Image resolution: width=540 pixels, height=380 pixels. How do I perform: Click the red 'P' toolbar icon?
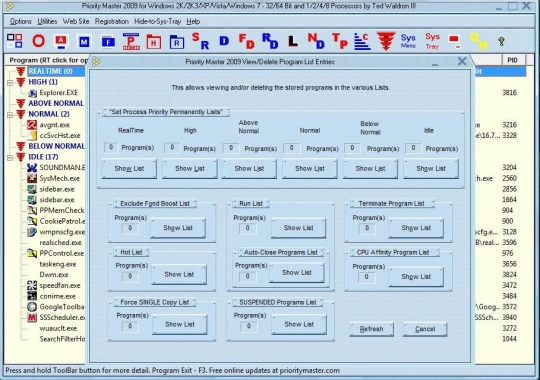[x=131, y=41]
